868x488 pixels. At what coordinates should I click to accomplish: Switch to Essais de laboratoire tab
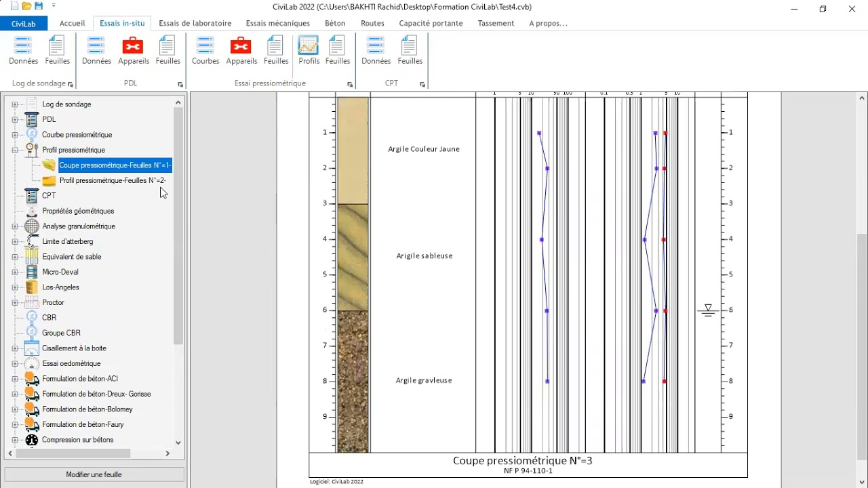pyautogui.click(x=195, y=23)
